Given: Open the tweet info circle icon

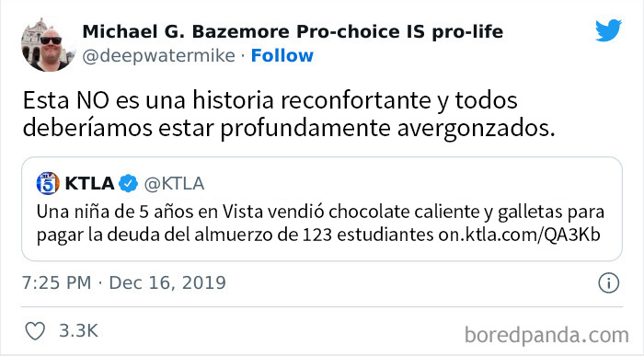Looking at the screenshot, I should [608, 283].
